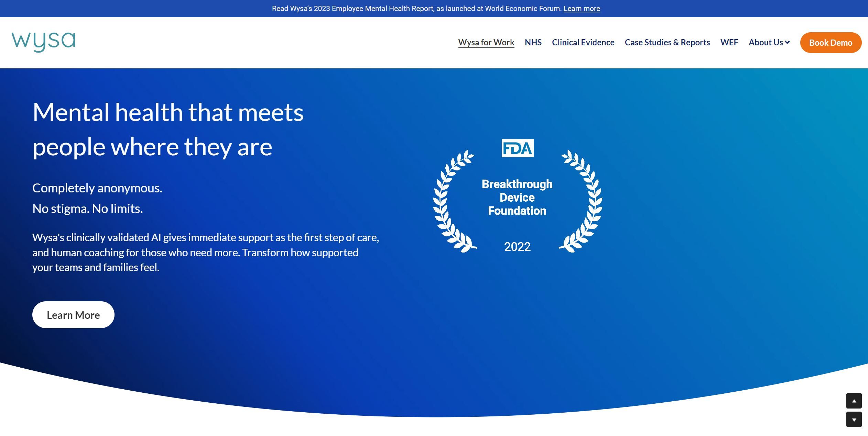Screen dimensions: 868x436
Task: Open the About Us menu label
Action: click(766, 42)
